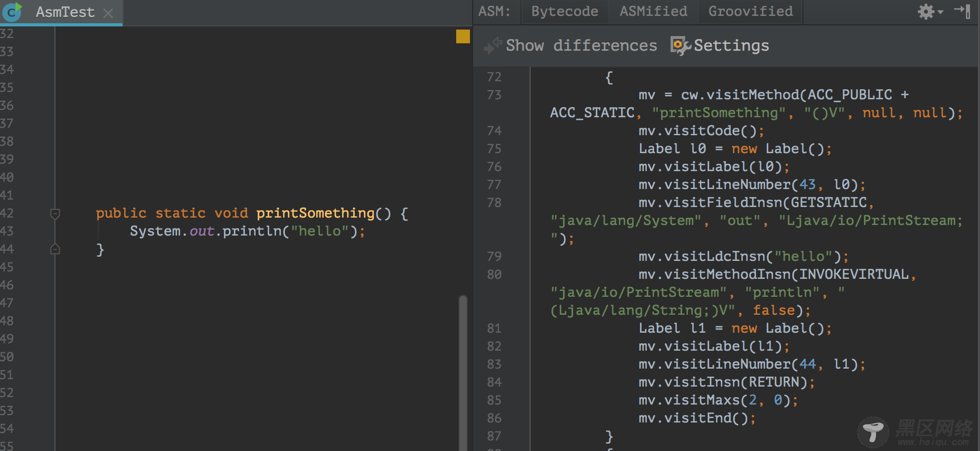Click the "printSomething" string in visitMethod

[719, 113]
